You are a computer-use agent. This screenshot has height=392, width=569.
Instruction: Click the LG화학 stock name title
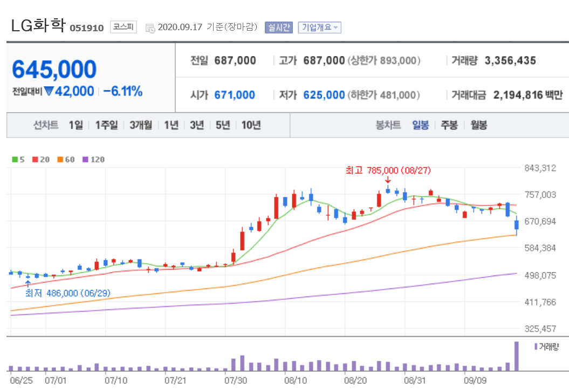pos(38,25)
